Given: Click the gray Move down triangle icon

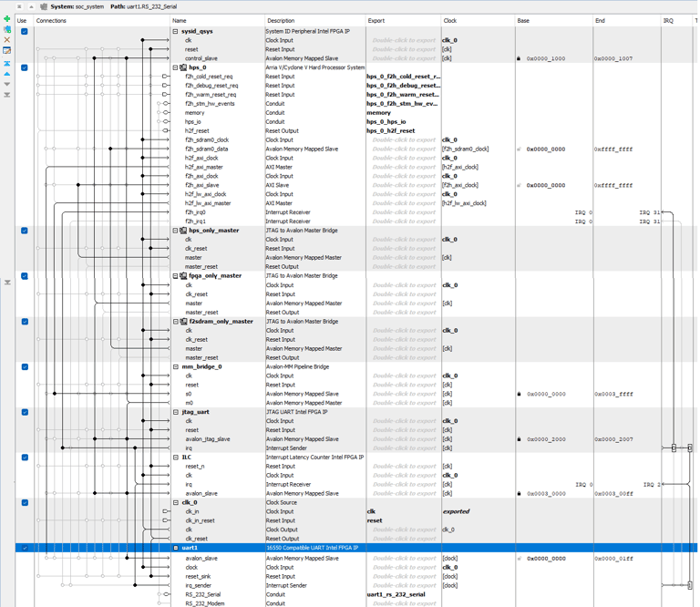Looking at the screenshot, I should [6, 84].
